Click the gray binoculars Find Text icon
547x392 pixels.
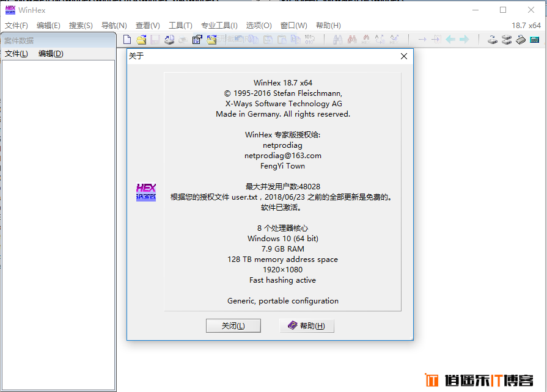tap(338, 39)
